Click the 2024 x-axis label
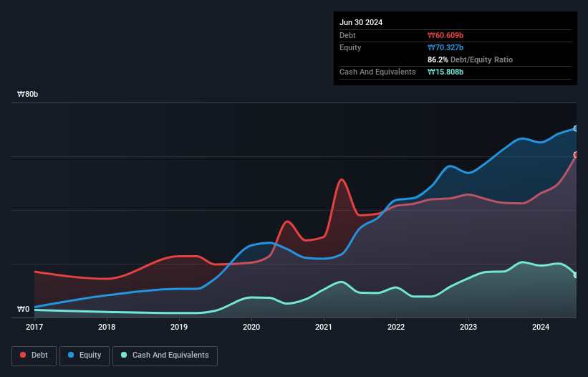This screenshot has height=377, width=588. [541, 327]
